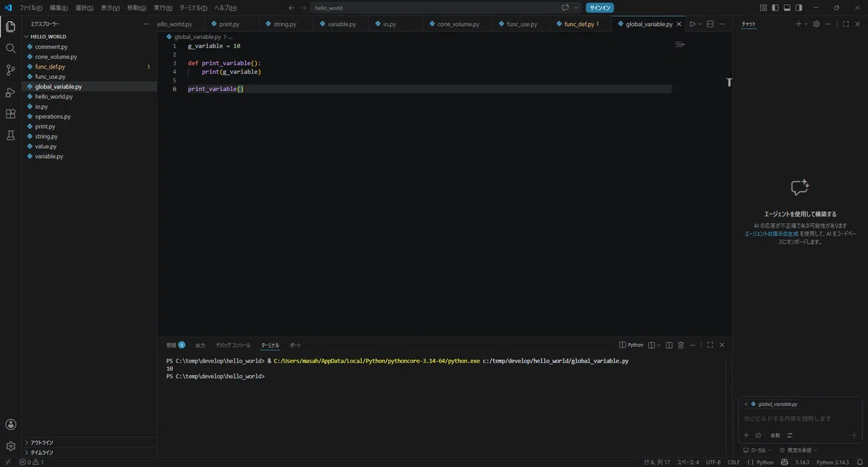Maximize the terminal panel size
The height and width of the screenshot is (467, 868).
point(710,345)
